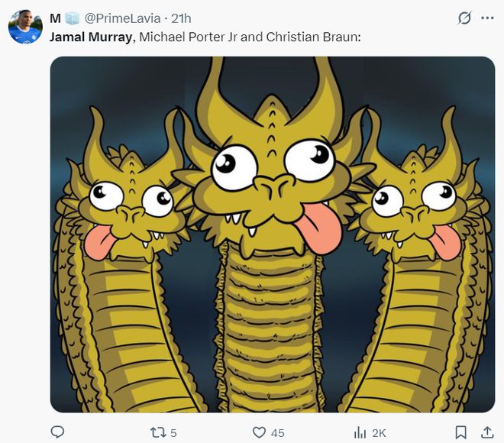504x443 pixels.
Task: Open the profile picture of PrimeLavia
Action: [24, 27]
